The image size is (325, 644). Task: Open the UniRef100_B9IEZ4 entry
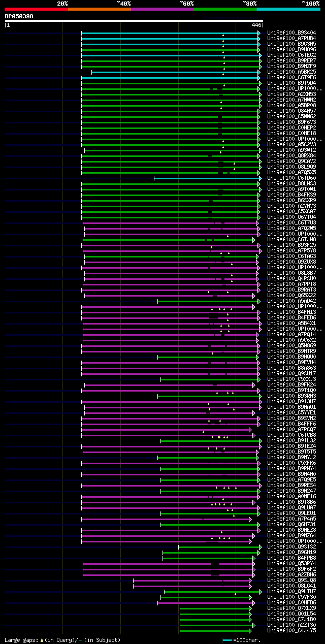coord(291,446)
